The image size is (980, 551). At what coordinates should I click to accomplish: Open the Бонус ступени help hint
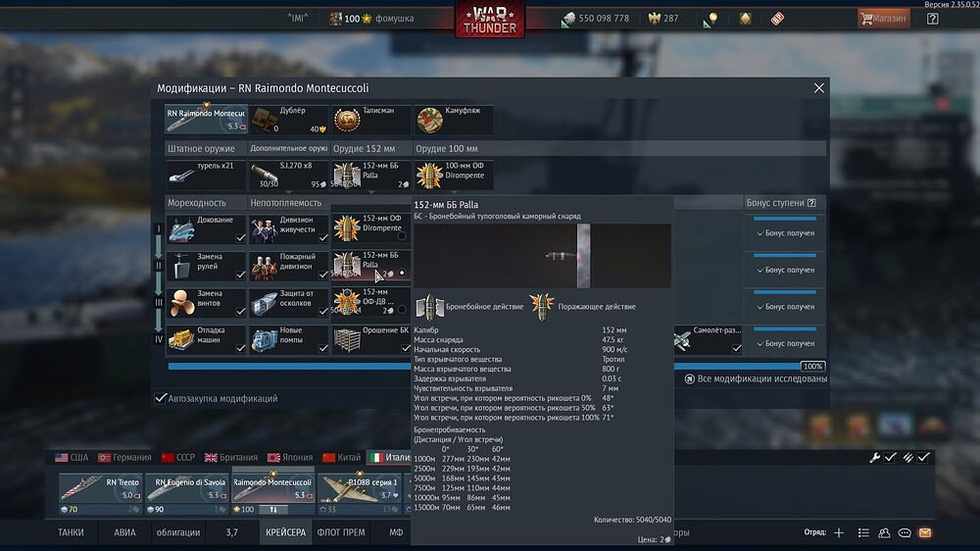click(811, 203)
